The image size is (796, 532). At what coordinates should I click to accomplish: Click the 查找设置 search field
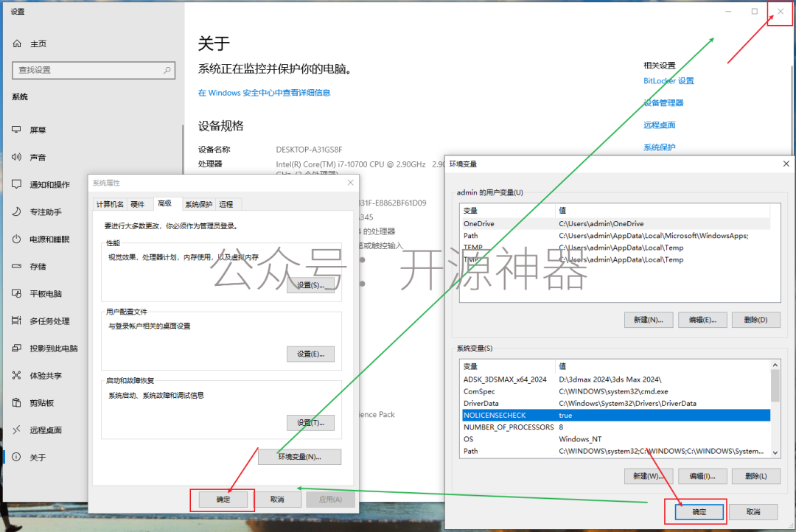coord(94,70)
